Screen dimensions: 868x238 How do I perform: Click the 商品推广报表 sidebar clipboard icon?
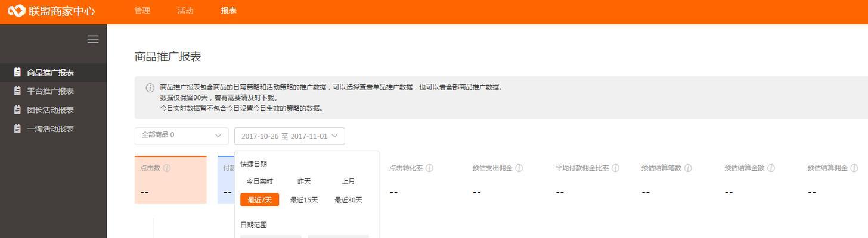pos(17,72)
